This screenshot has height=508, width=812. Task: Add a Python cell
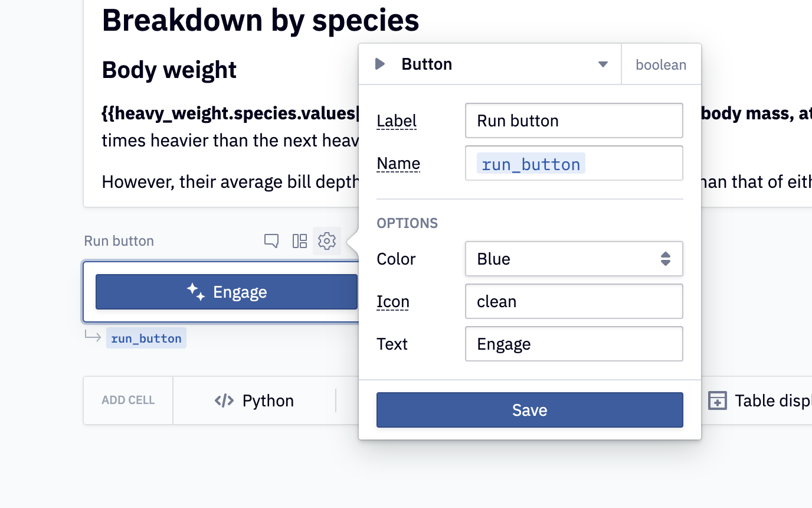[255, 400]
